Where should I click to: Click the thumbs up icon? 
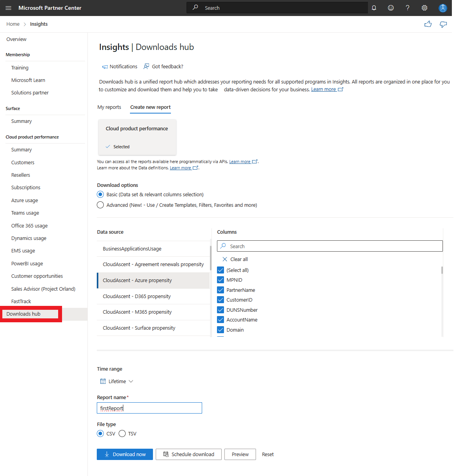[428, 24]
